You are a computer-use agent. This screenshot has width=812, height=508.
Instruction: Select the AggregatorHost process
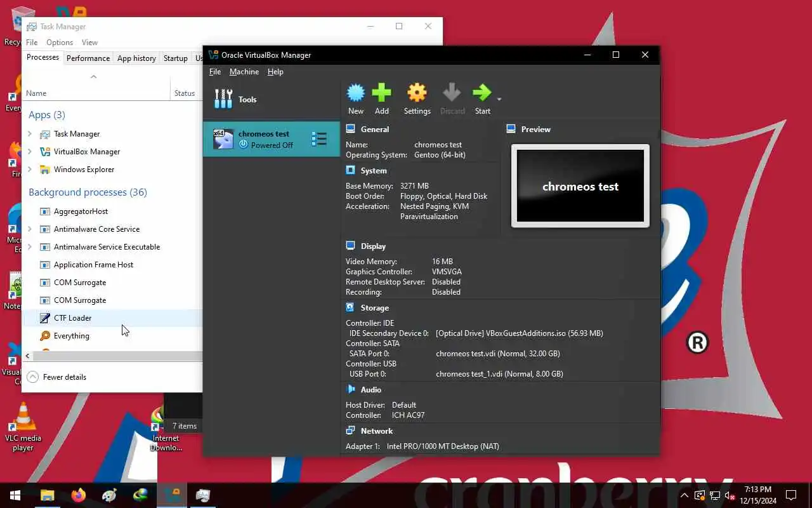[112, 211]
